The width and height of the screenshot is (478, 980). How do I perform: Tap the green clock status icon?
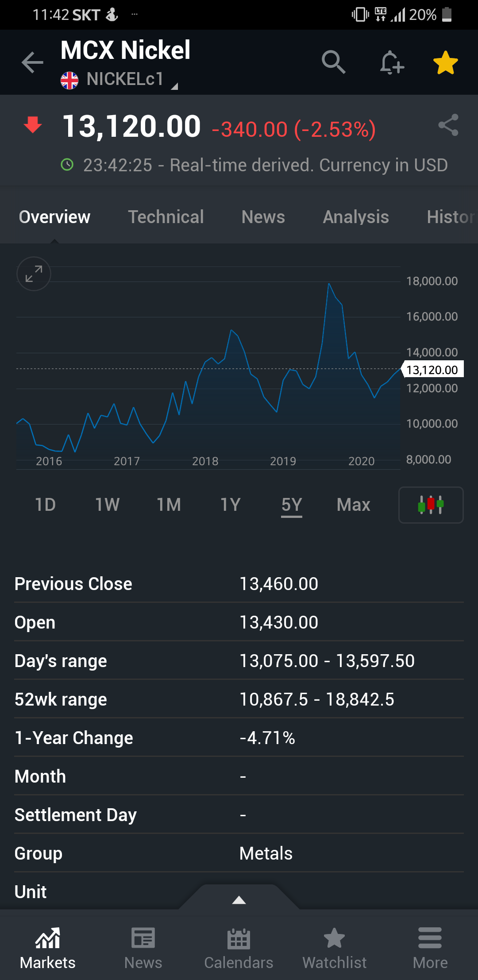(67, 165)
